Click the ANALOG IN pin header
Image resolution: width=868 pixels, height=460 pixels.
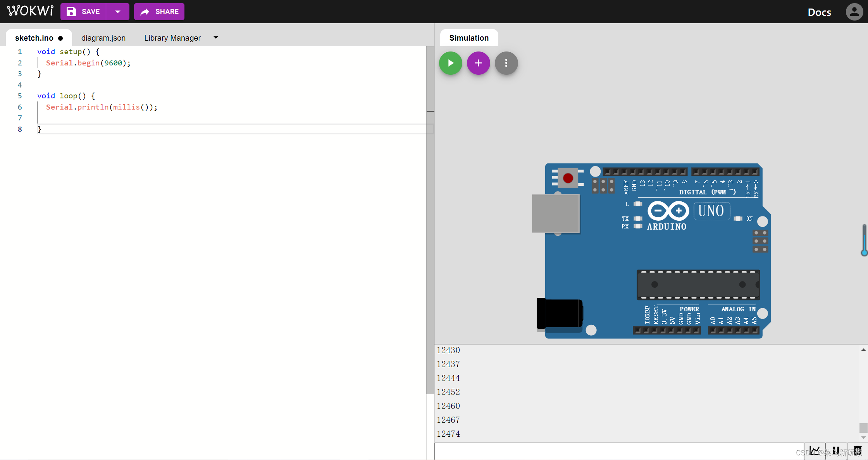[x=734, y=330]
